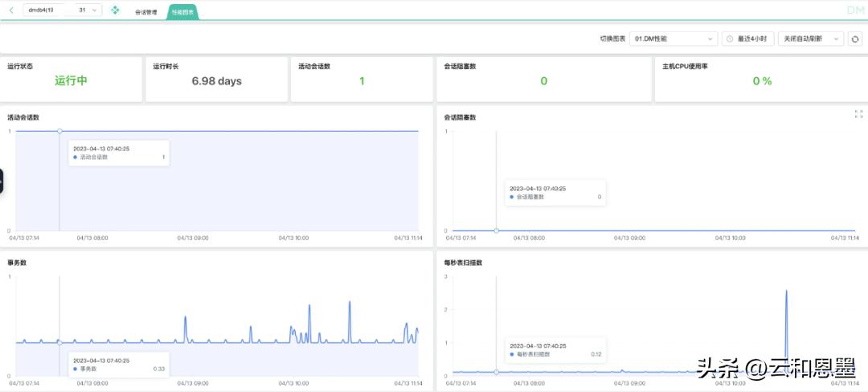The height and width of the screenshot is (392, 868).
Task: Click the clock icon in the time range button
Action: pyautogui.click(x=730, y=39)
